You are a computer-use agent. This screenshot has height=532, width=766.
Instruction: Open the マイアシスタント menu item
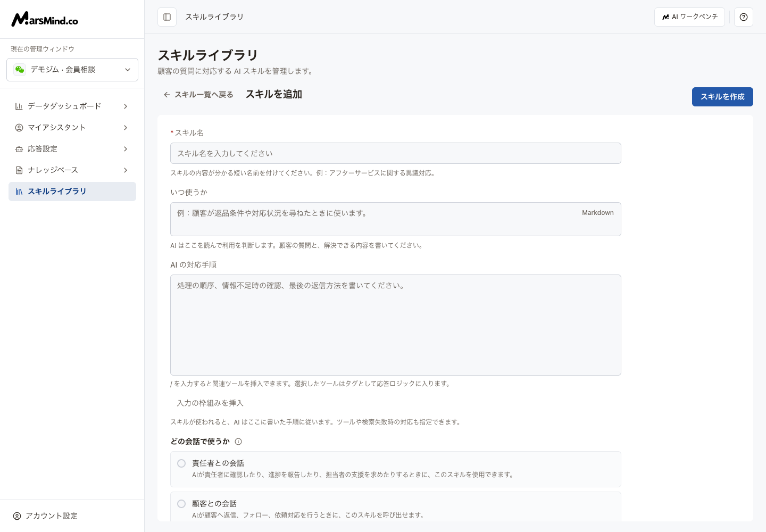[72, 128]
